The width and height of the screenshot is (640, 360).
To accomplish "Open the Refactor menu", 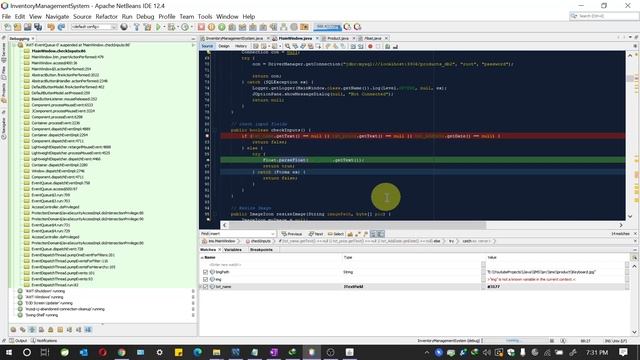I will 106,16.
